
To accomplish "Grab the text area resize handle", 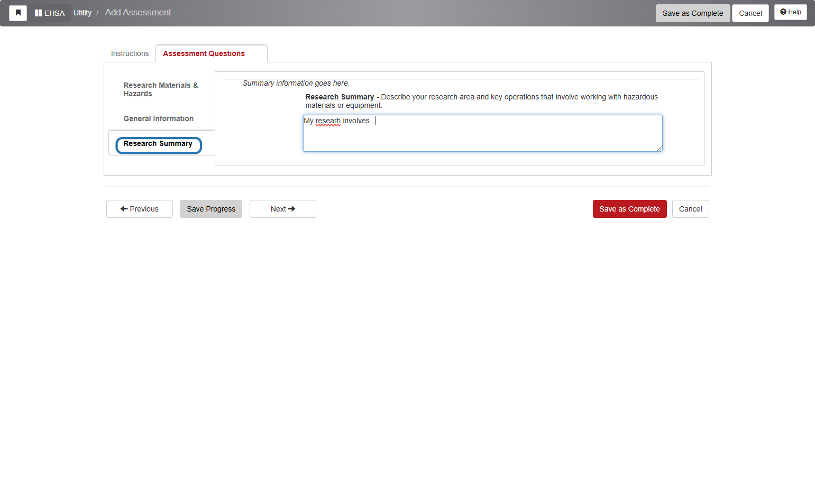I will (x=660, y=149).
